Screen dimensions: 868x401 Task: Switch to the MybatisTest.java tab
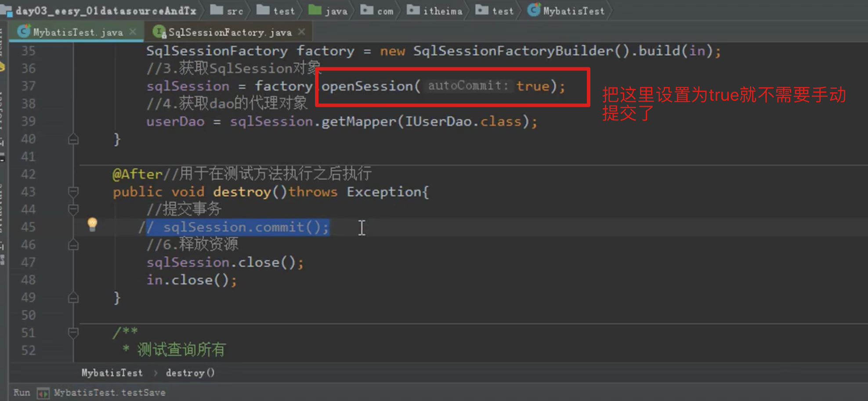(x=77, y=32)
